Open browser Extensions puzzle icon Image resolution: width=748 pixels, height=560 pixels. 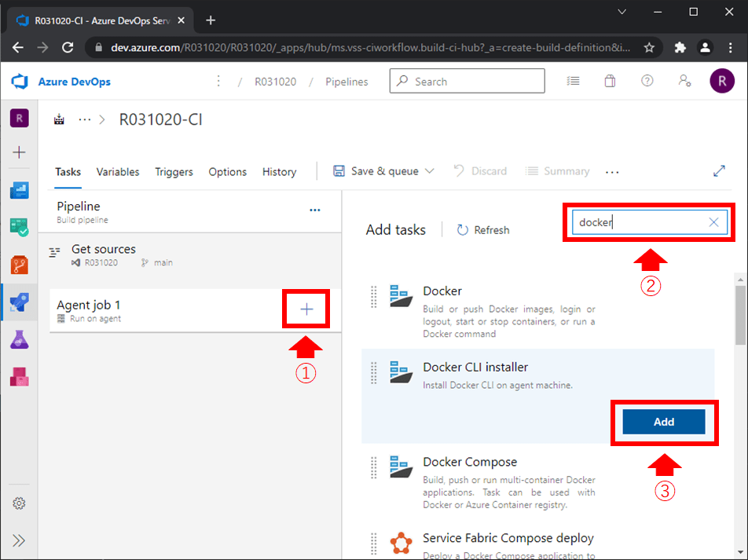[680, 48]
